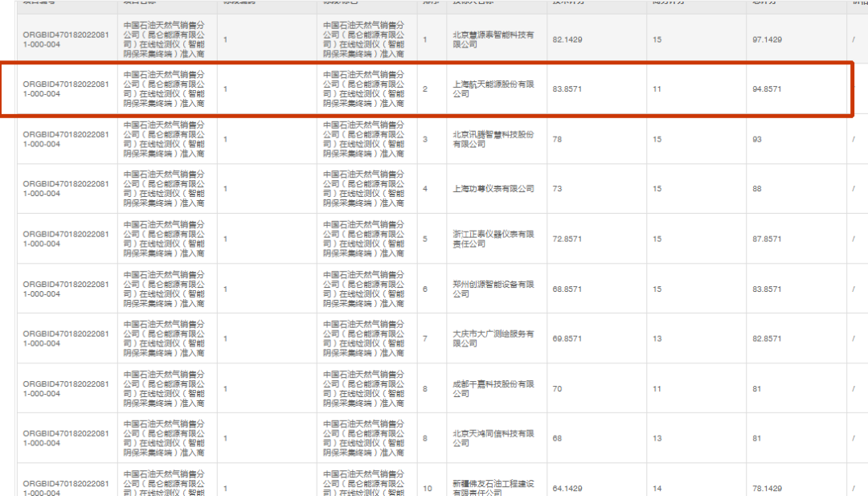
Task: Click technical score 68
Action: [x=557, y=438]
